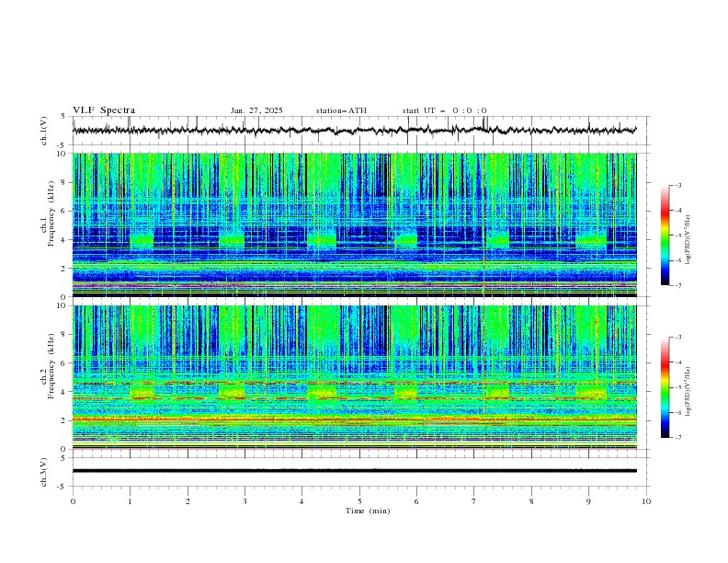Click inside the ch.2 spectrogram panel
728x563 pixels.
pos(354,377)
